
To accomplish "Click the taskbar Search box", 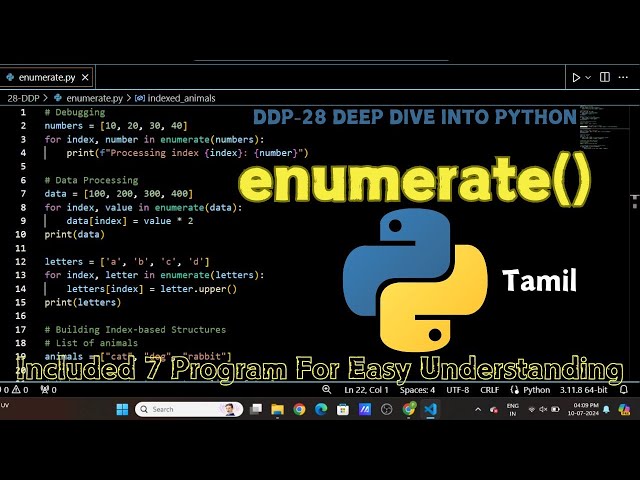I will 189,409.
